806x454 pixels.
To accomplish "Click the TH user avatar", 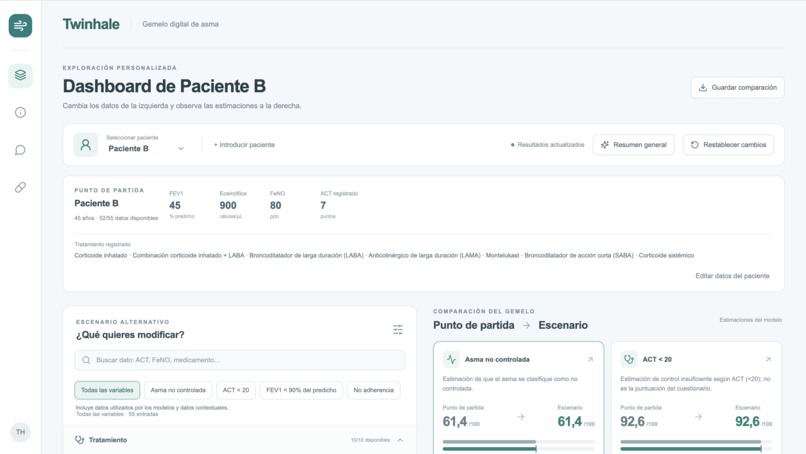I will (21, 432).
